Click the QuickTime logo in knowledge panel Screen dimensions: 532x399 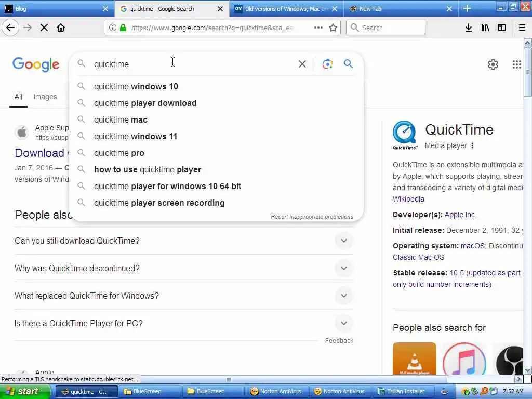404,135
